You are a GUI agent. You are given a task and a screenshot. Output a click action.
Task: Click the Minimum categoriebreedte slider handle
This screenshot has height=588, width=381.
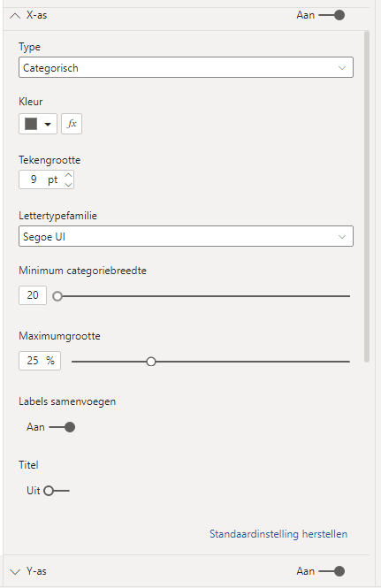(57, 296)
